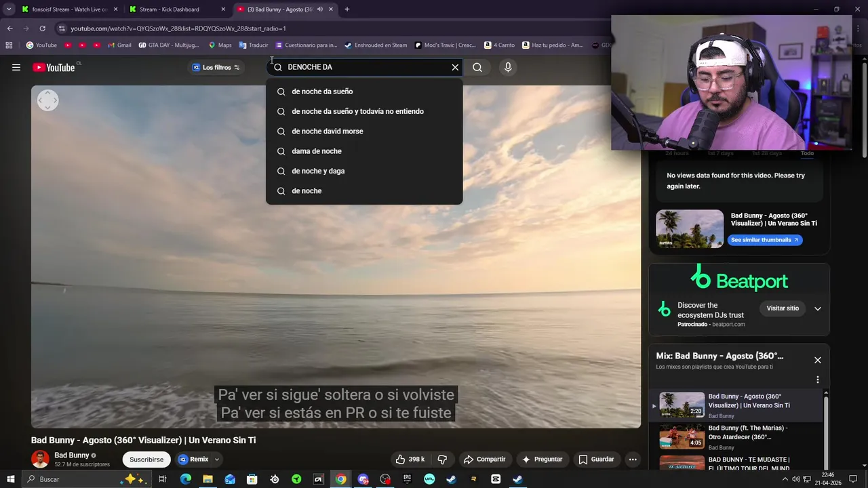Use the 360° navigation pad on the video
The height and width of the screenshot is (488, 868).
pos(47,100)
